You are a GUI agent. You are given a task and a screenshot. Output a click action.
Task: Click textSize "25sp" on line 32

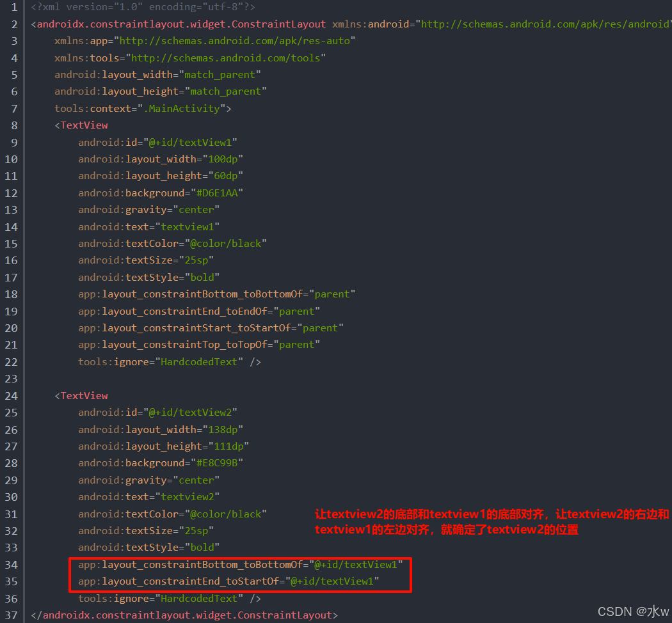[x=146, y=531]
